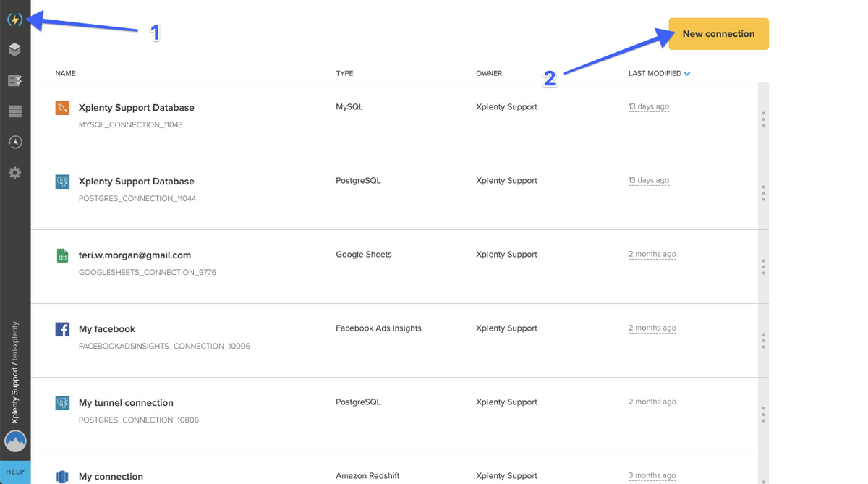Open the Packages stack icon in sidebar
The image size is (868, 484).
(14, 49)
